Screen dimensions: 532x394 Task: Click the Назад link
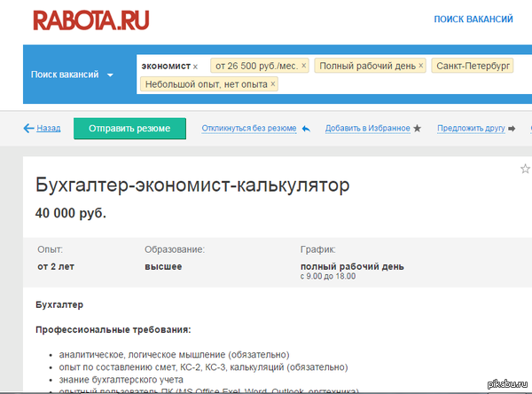coord(49,129)
